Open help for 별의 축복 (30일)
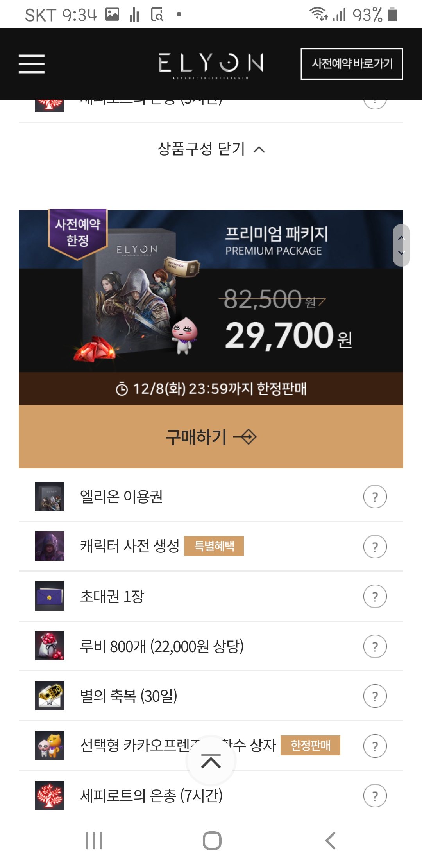422x868 pixels. point(375,696)
